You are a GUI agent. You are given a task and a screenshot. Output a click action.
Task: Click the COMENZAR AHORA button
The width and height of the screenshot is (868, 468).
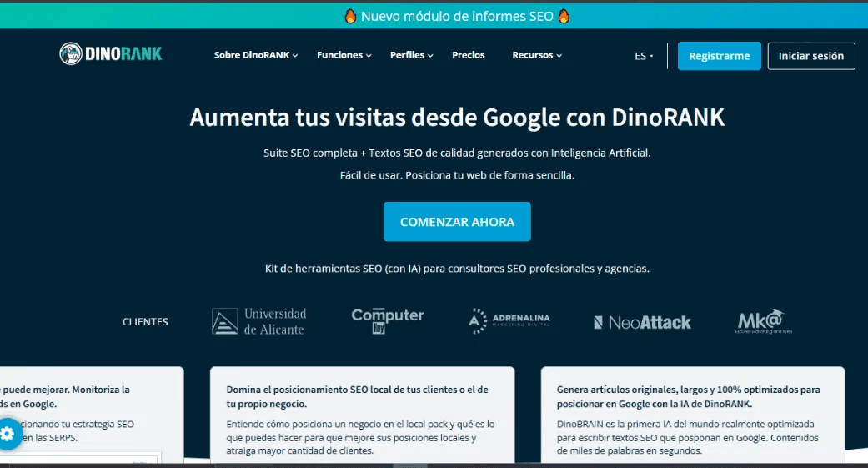point(457,222)
